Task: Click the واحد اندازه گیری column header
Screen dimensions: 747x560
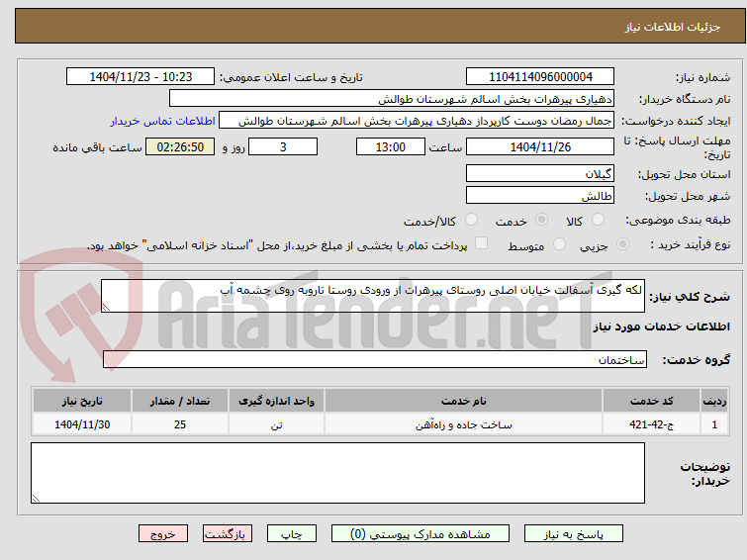Action: (276, 401)
